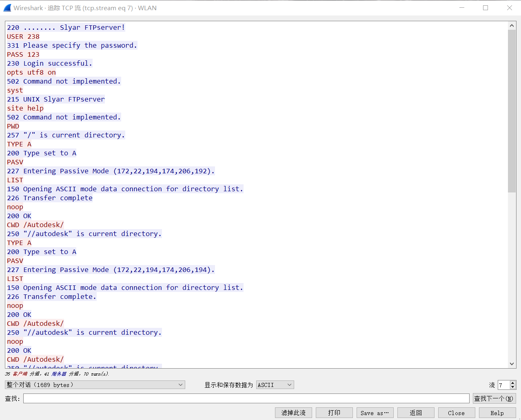Image resolution: width=521 pixels, height=420 pixels.
Task: Click the scroll up arrow of stream view
Action: pyautogui.click(x=512, y=26)
